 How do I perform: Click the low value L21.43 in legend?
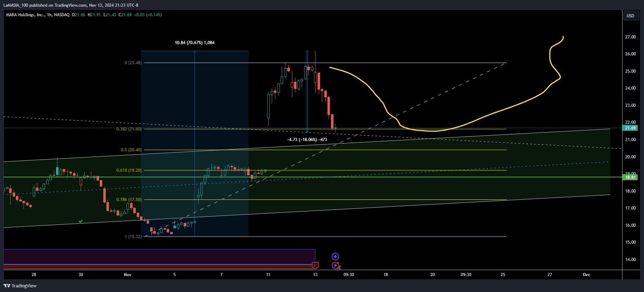110,15
